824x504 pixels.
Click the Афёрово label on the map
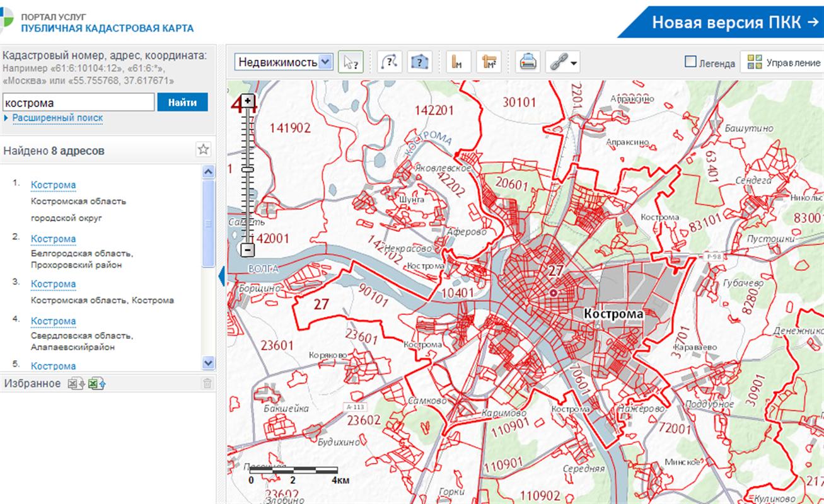(x=466, y=232)
